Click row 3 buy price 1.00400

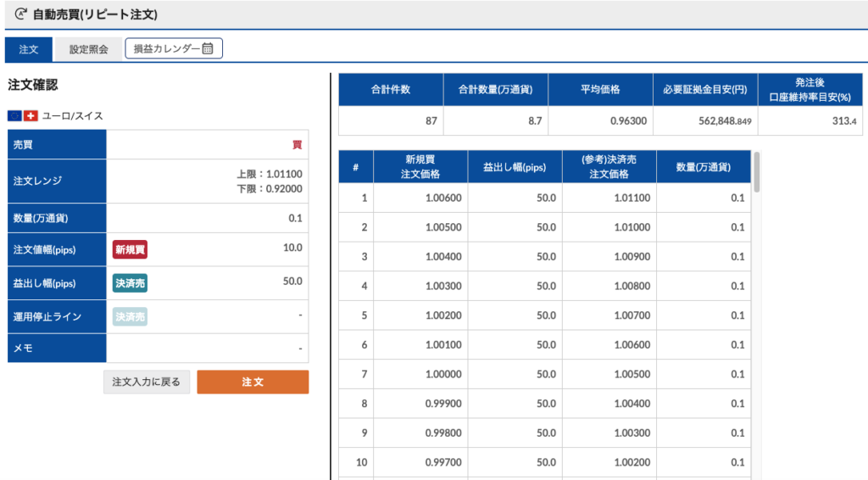[x=443, y=256]
